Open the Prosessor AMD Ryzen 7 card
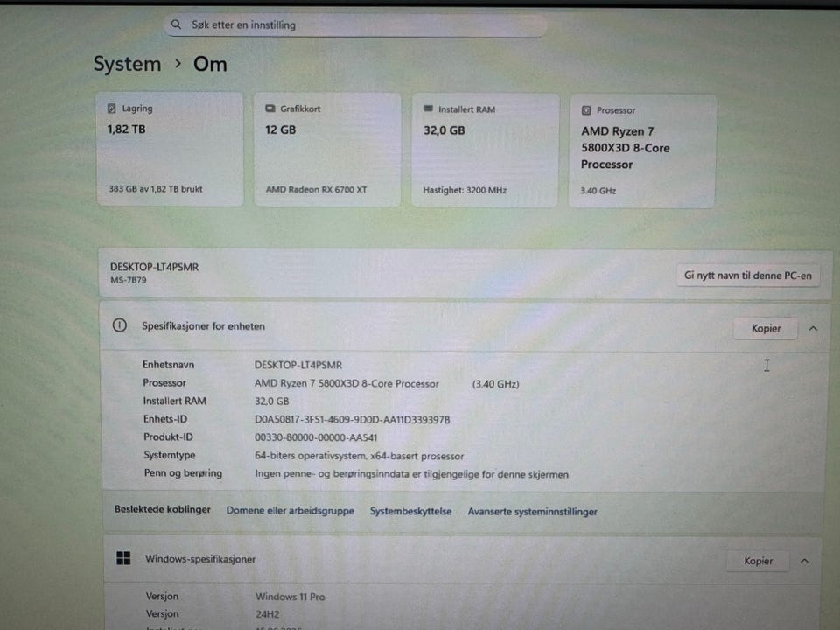840x630 pixels. click(642, 151)
